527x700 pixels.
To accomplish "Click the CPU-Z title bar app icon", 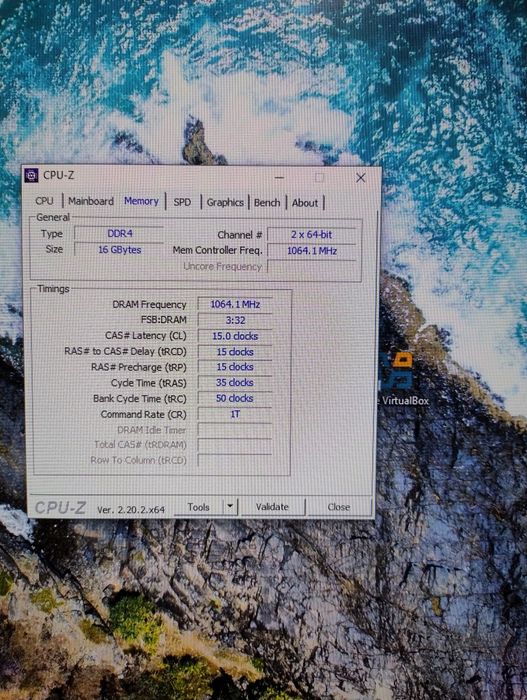I will (31, 175).
